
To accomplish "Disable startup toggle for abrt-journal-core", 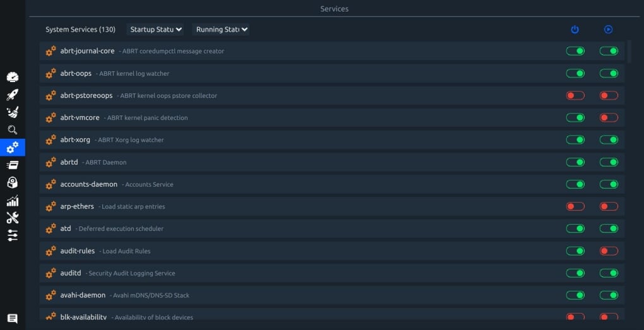I will tap(575, 51).
